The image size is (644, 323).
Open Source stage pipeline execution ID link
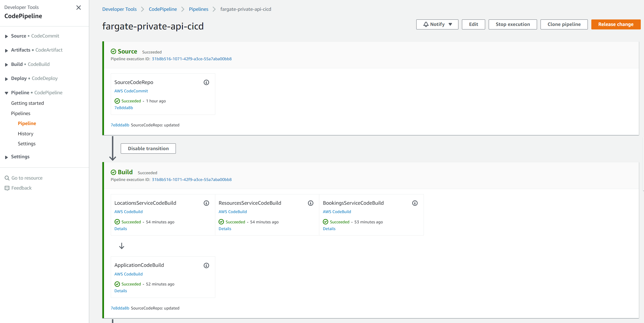(192, 59)
